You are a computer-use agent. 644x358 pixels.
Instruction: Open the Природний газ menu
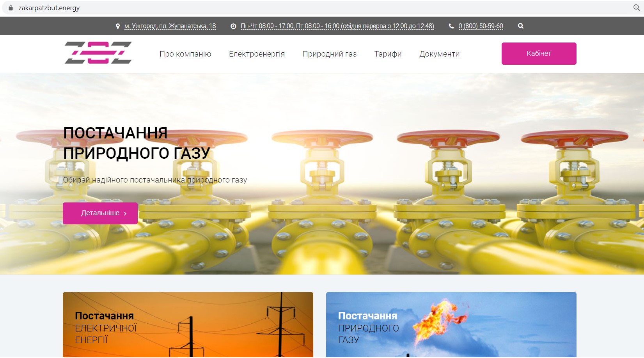pos(329,54)
